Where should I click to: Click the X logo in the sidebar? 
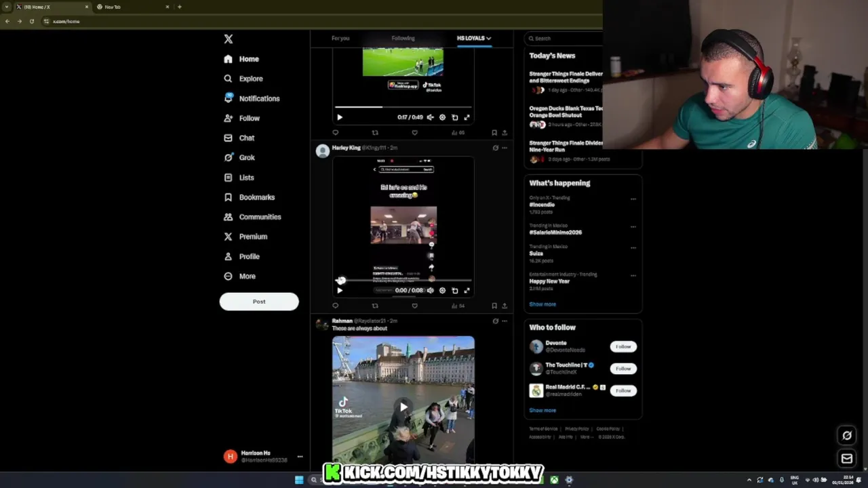pyautogui.click(x=229, y=39)
